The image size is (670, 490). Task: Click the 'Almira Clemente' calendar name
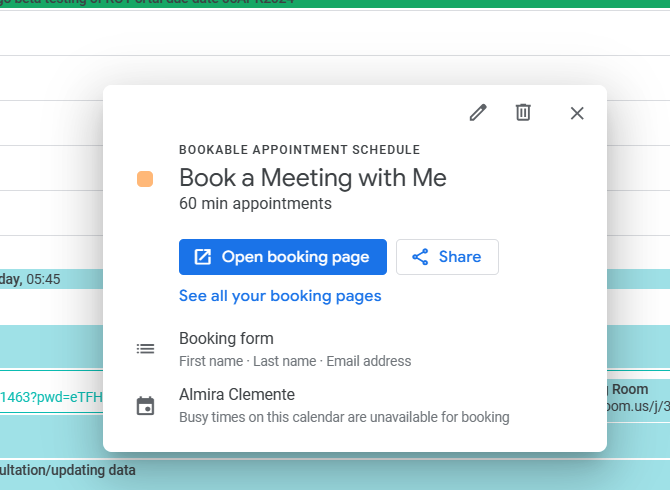237,394
